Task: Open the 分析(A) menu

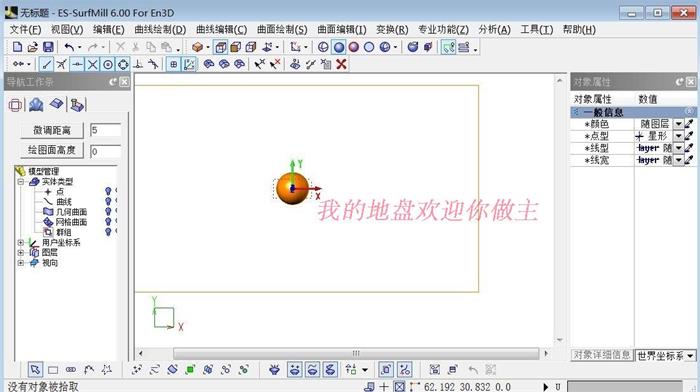Action: (x=494, y=30)
